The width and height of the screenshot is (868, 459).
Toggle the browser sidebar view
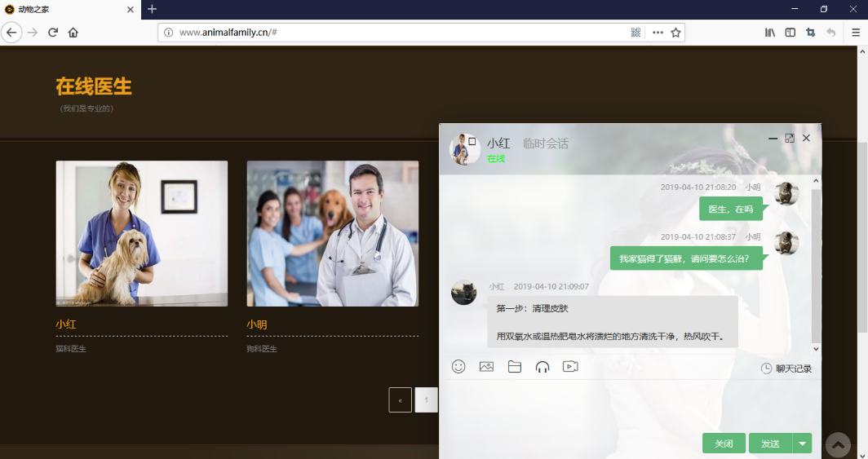(x=790, y=33)
